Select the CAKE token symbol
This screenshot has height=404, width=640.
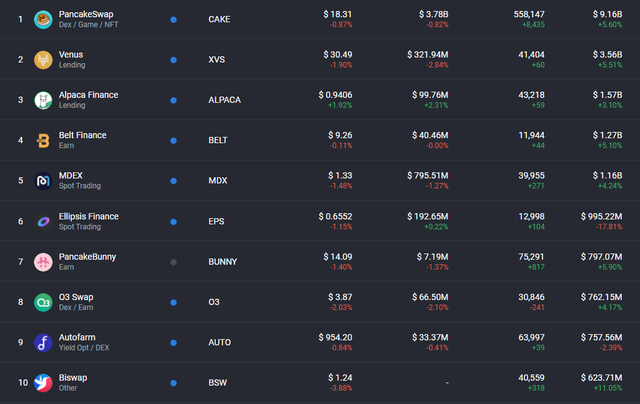click(x=219, y=20)
